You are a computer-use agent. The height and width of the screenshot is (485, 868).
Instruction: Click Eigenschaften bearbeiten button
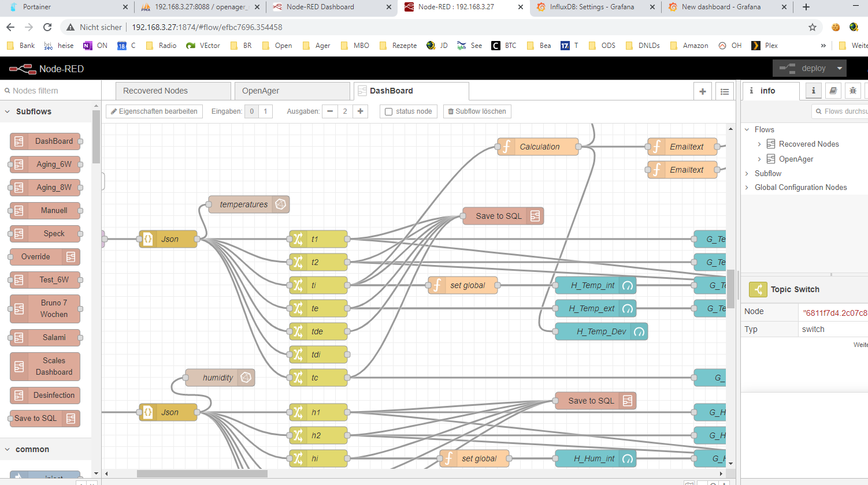(154, 111)
